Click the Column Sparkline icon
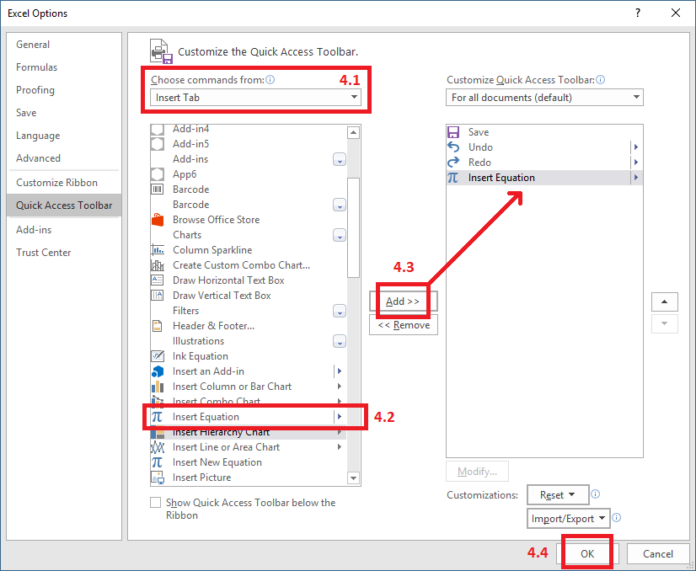696x571 pixels. 158,250
